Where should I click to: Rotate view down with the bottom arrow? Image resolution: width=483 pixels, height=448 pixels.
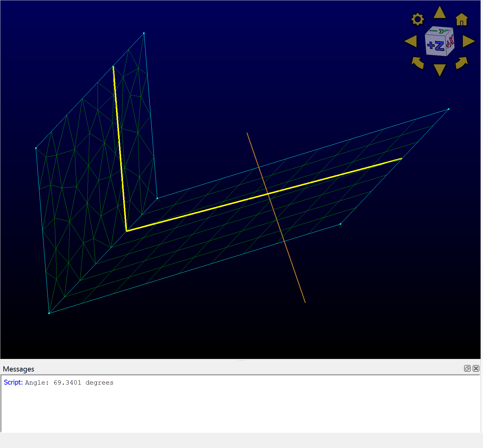click(440, 70)
